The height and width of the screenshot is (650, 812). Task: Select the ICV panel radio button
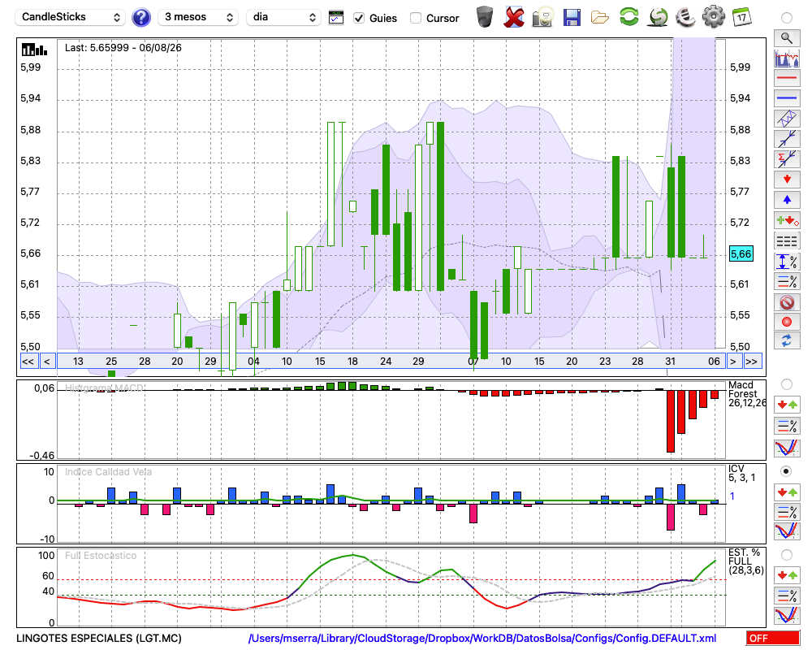tap(786, 472)
